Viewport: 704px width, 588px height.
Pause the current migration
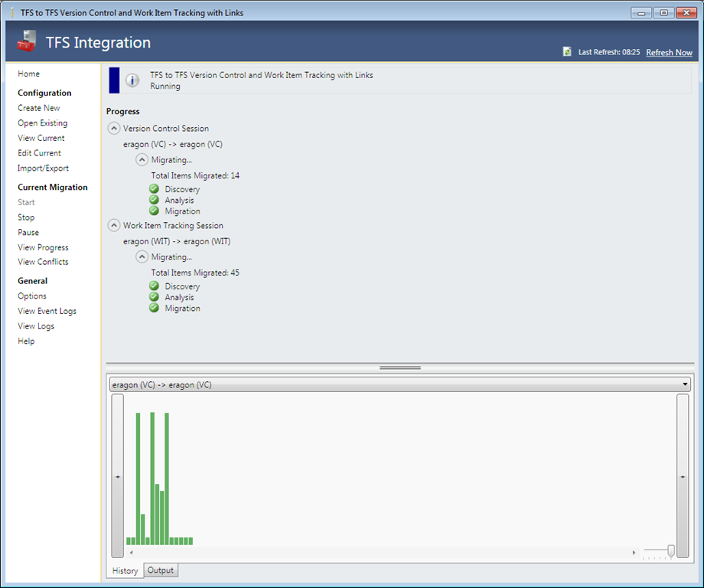pos(28,232)
